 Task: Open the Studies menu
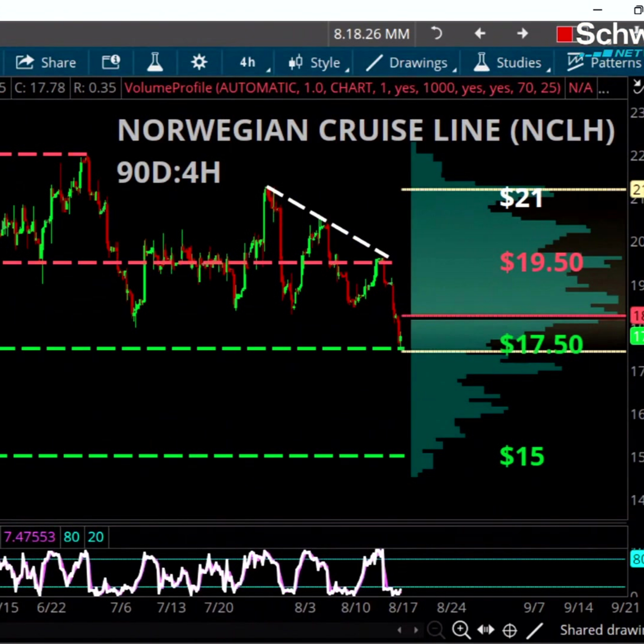pos(508,63)
